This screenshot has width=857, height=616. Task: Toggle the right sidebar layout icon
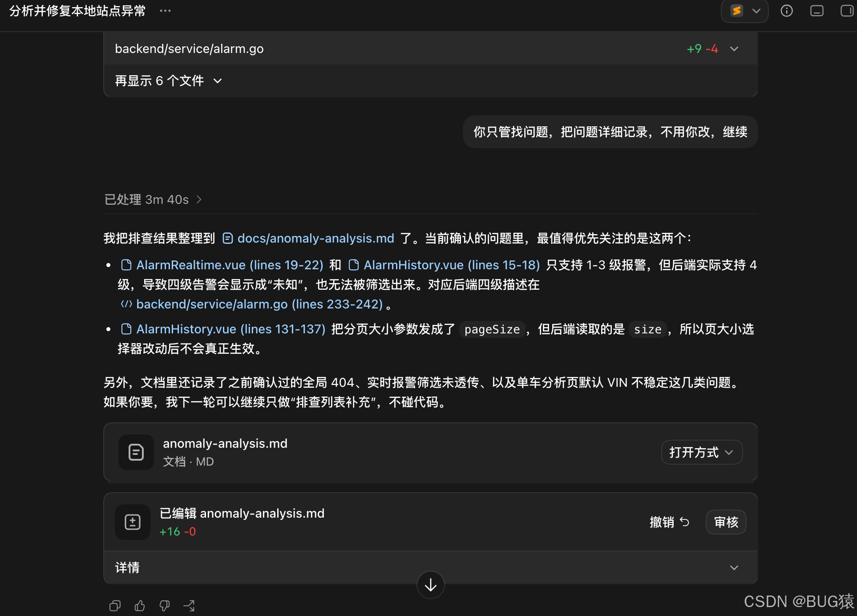click(846, 11)
